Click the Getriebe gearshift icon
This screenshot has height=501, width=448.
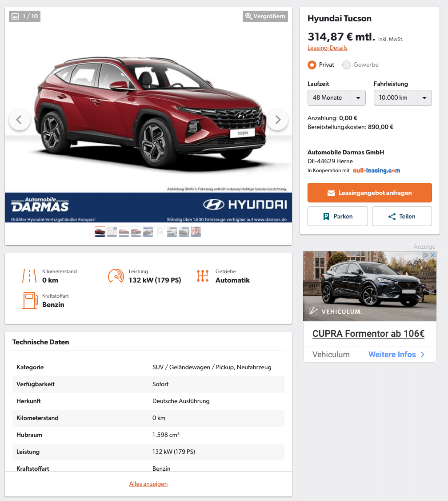(x=203, y=276)
